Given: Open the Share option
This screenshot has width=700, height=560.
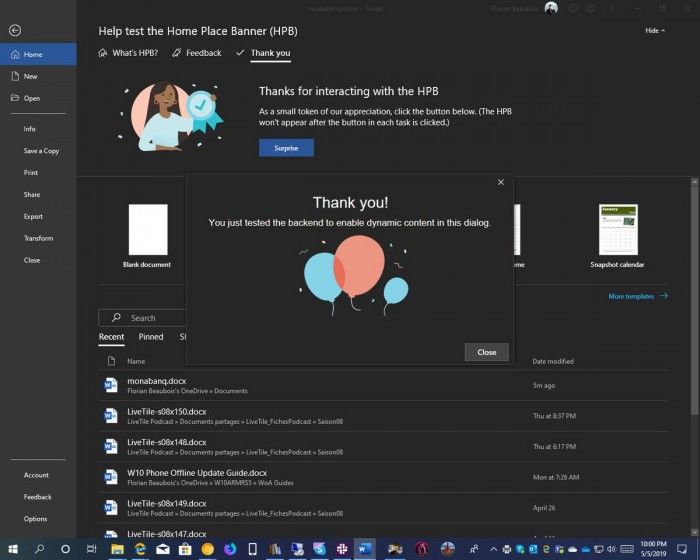Looking at the screenshot, I should tap(32, 195).
